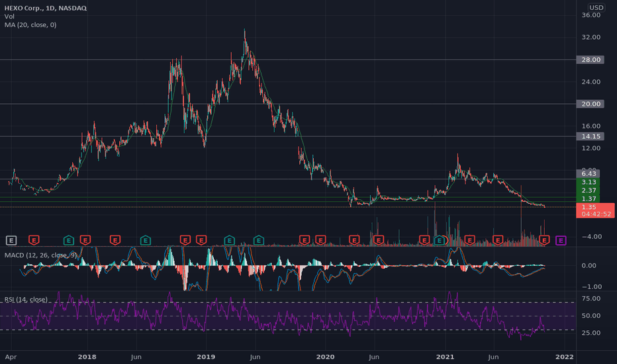Click the MACD −1.00 axis value
Viewport: 617px width, 364px height.
point(591,287)
